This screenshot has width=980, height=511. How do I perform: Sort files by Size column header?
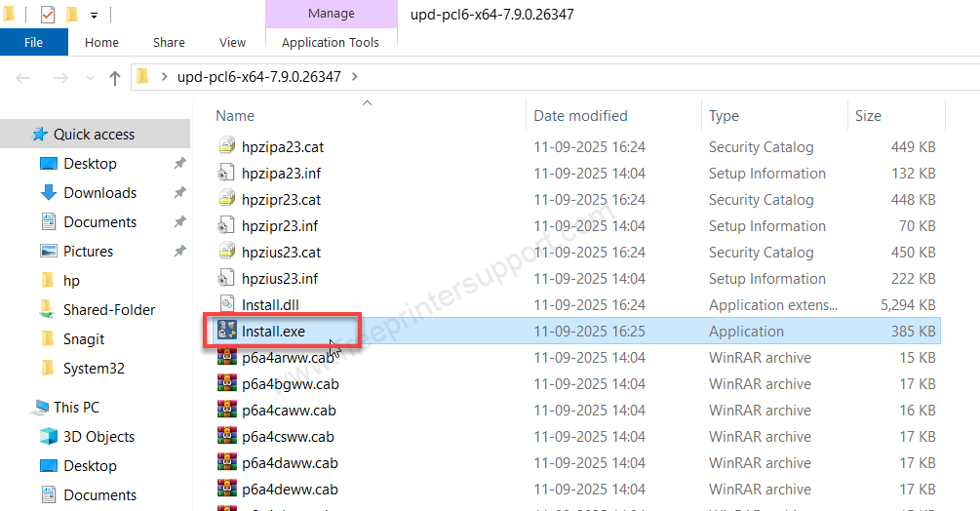(x=868, y=115)
